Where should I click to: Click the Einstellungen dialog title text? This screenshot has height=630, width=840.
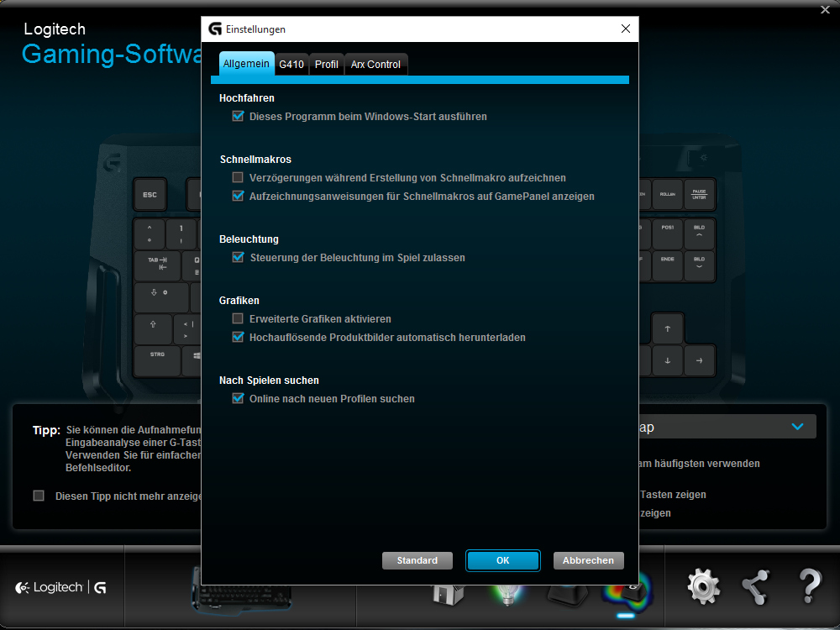pos(255,29)
